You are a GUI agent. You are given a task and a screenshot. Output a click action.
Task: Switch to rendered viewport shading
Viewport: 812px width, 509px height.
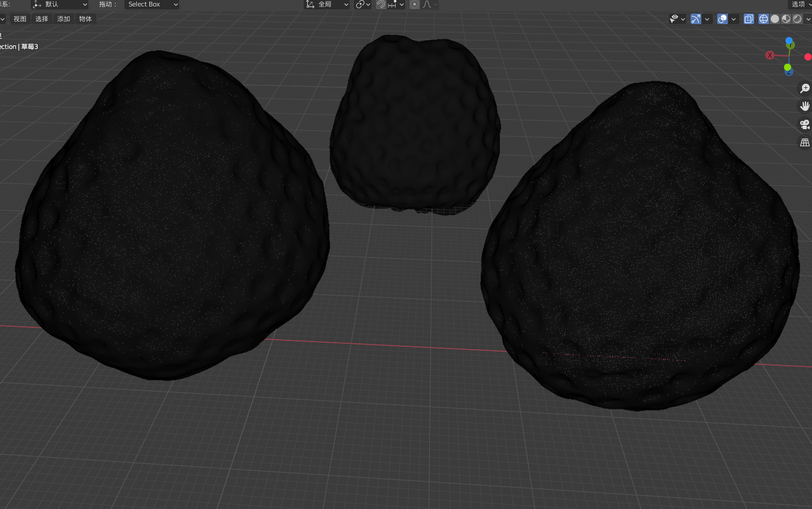[797, 19]
